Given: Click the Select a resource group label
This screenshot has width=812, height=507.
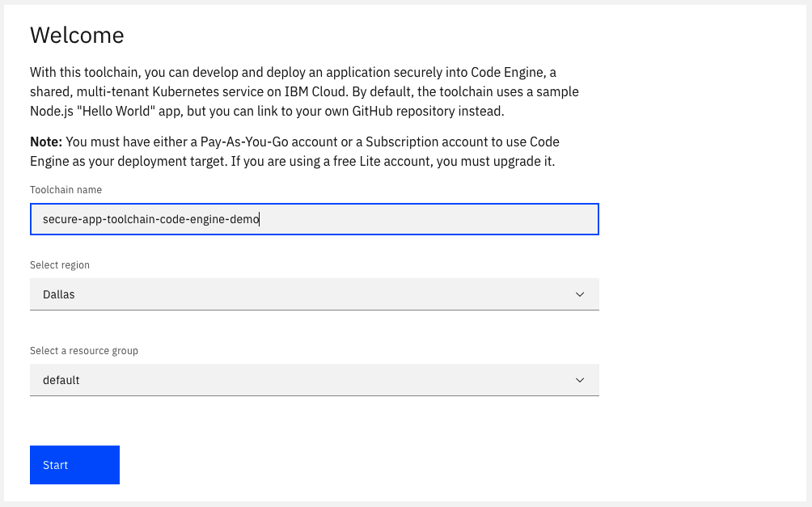Looking at the screenshot, I should pos(84,350).
